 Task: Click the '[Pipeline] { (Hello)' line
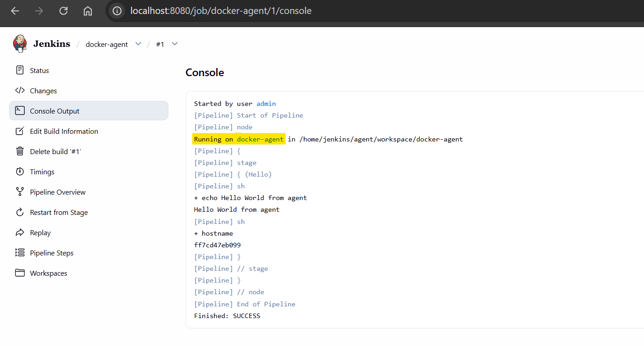pyautogui.click(x=233, y=174)
